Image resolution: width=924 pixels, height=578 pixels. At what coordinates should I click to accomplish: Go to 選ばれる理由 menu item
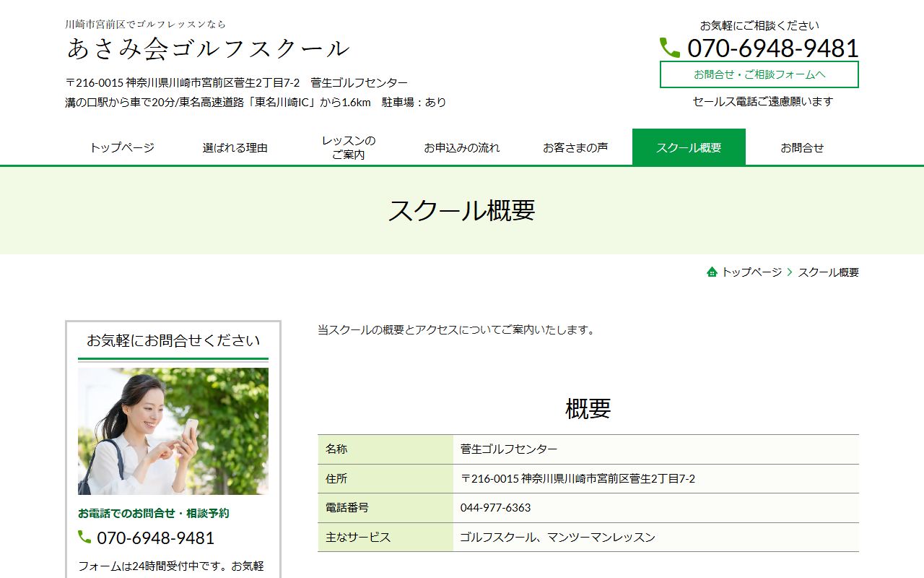[235, 147]
